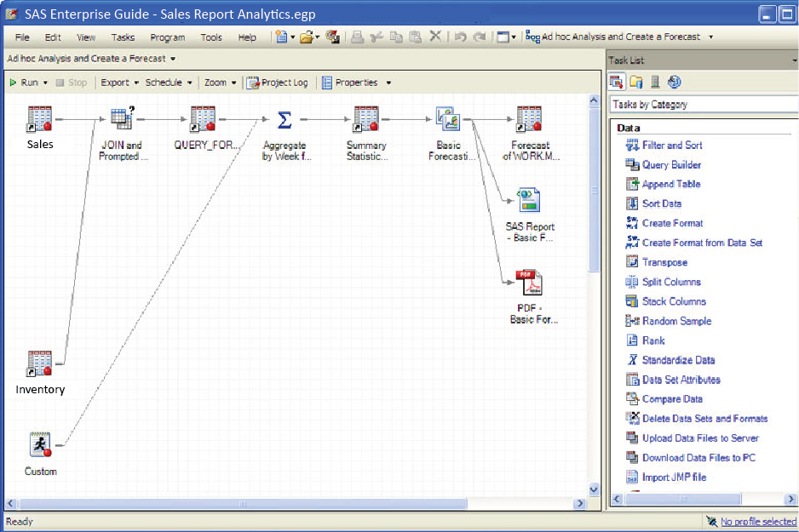This screenshot has height=532, width=799.
Task: Select the Sales data node
Action: [x=40, y=119]
